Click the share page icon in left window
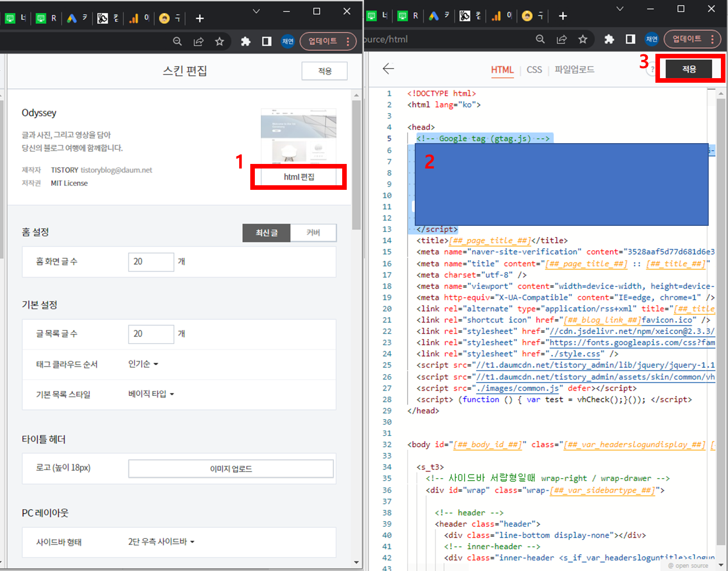The image size is (728, 571). pos(198,42)
